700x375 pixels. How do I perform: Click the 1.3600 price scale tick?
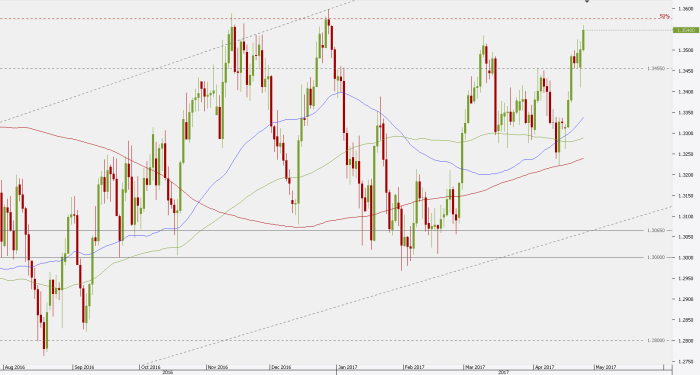pyautogui.click(x=685, y=8)
